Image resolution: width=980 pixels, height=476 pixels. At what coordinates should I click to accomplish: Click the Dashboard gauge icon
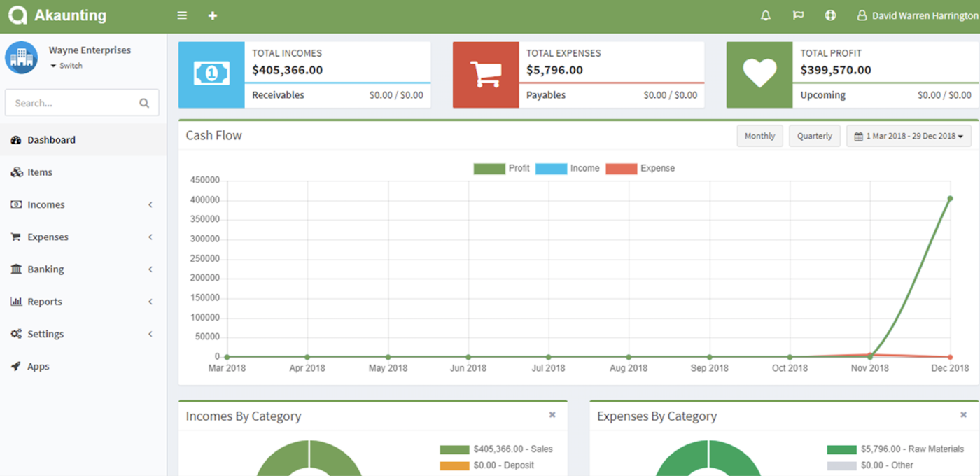tap(15, 139)
